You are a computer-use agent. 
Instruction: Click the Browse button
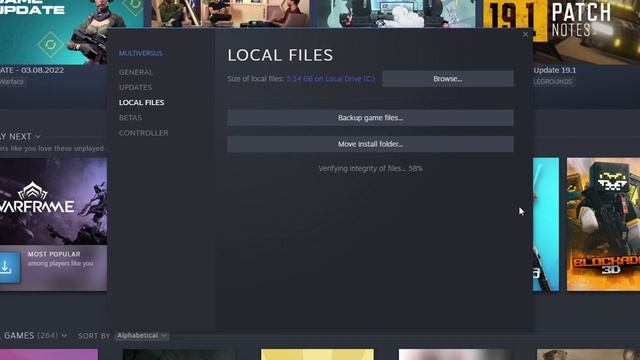[448, 79]
